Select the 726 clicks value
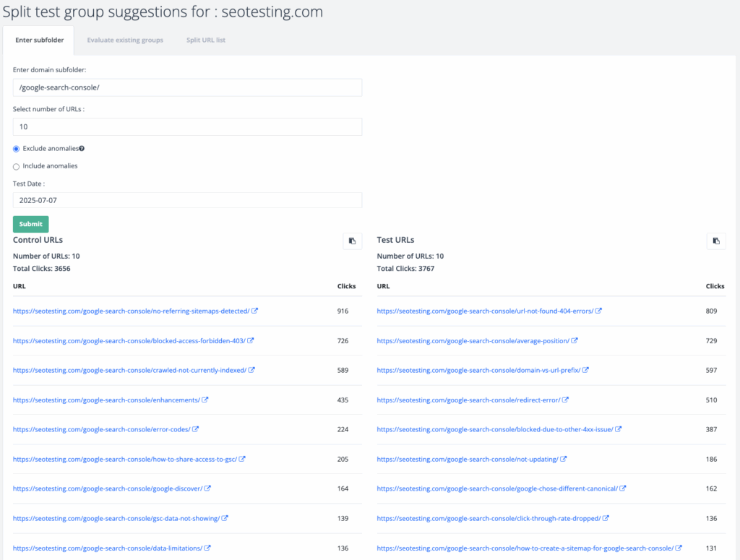Screen dimensions: 740x560 (x=343, y=340)
